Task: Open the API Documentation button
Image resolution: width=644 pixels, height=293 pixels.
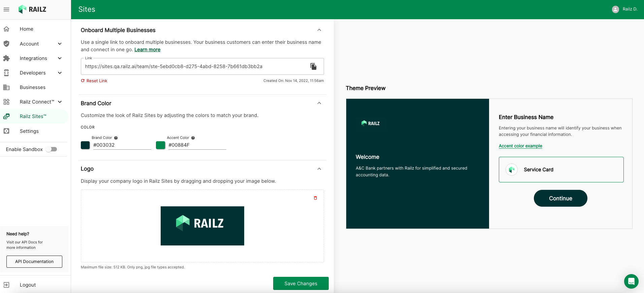Action: 34,262
